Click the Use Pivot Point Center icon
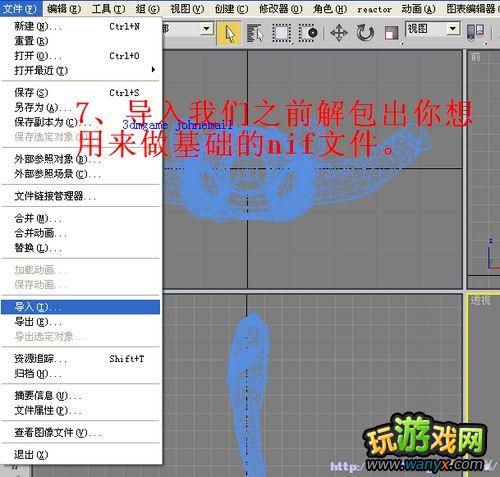This screenshot has height=477, width=500. coord(475,32)
